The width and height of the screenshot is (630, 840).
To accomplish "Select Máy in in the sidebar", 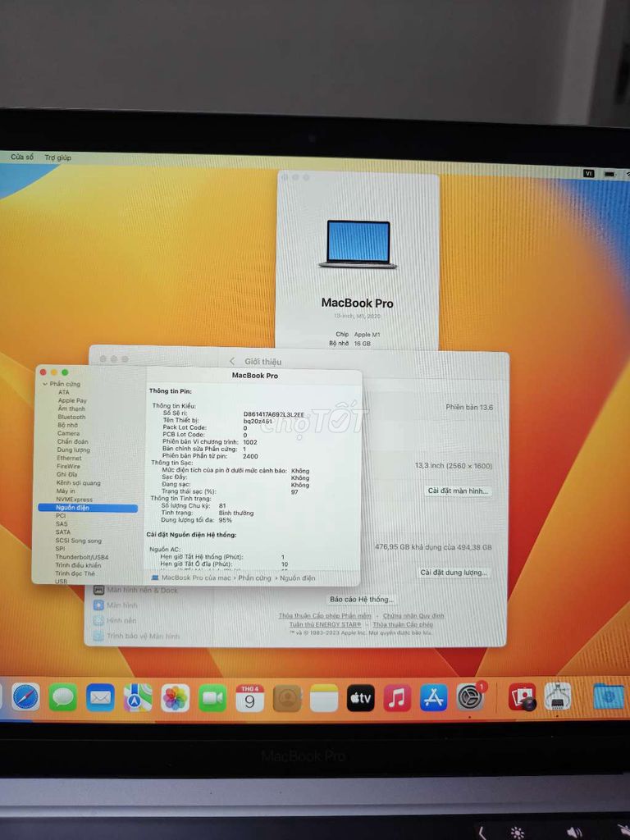I will click(66, 491).
